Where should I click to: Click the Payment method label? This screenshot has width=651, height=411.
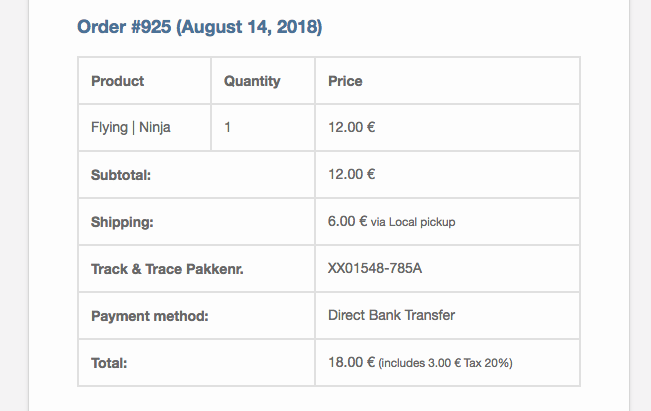(149, 316)
